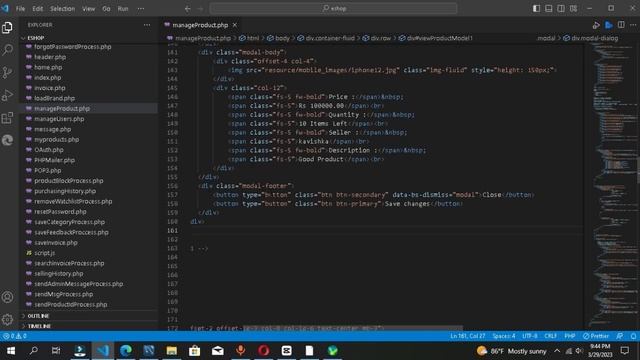Image resolution: width=640 pixels, height=360 pixels.
Task: Click the html breadcrumb item
Action: coord(249,38)
